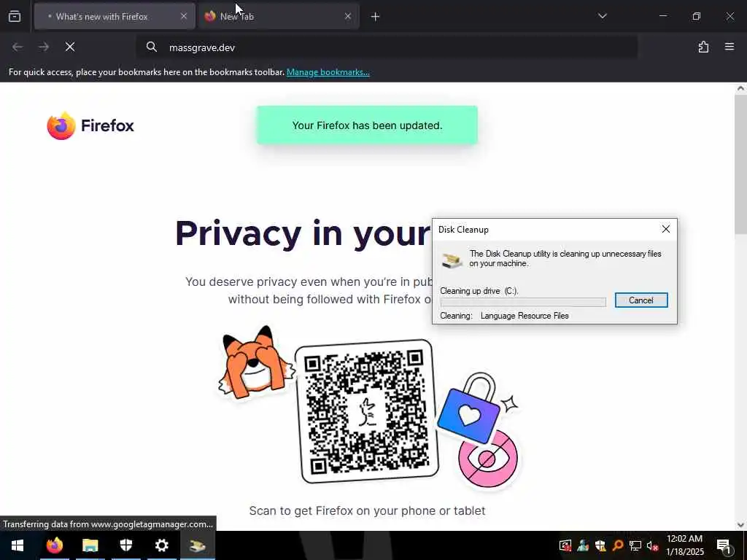This screenshot has height=560, width=747.
Task: Click the muted volume tray icon
Action: point(653,545)
